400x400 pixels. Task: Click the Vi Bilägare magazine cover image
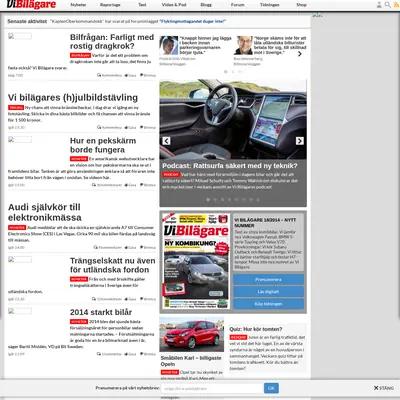[196, 261]
